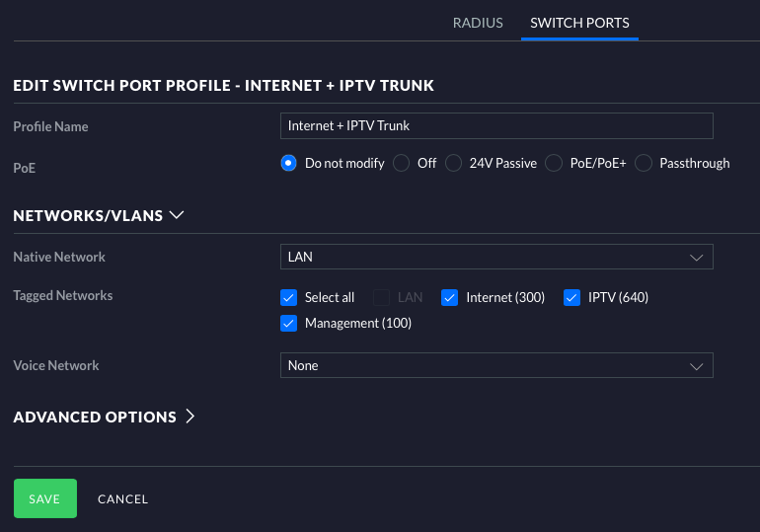This screenshot has height=532, width=760.
Task: Open the Voice Network dropdown
Action: [x=496, y=365]
